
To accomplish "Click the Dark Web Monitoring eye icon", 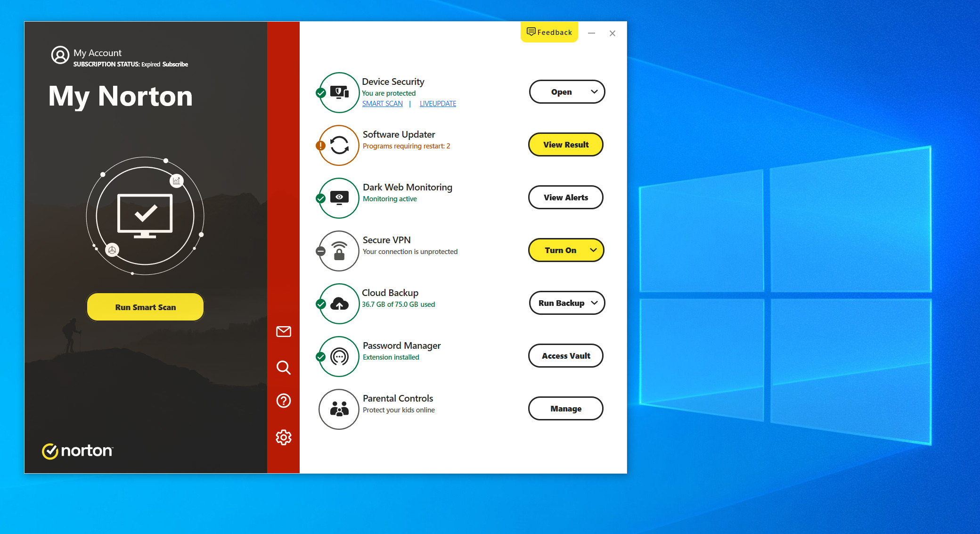I will (339, 198).
